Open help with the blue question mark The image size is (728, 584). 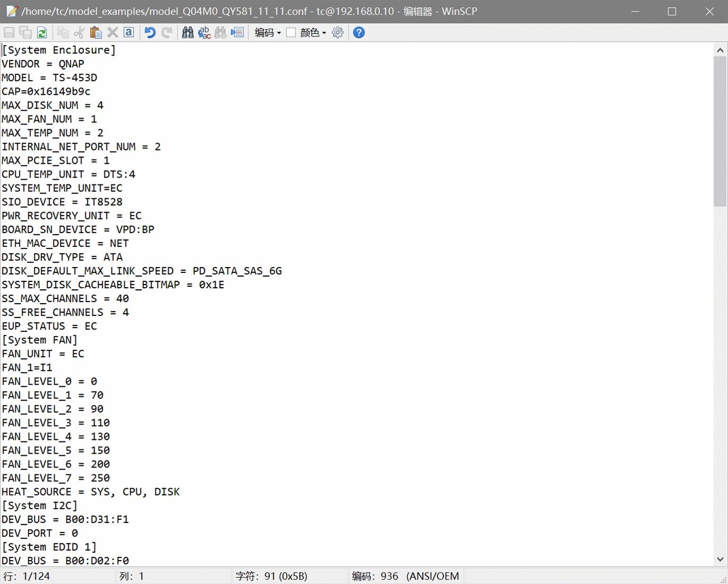point(359,32)
